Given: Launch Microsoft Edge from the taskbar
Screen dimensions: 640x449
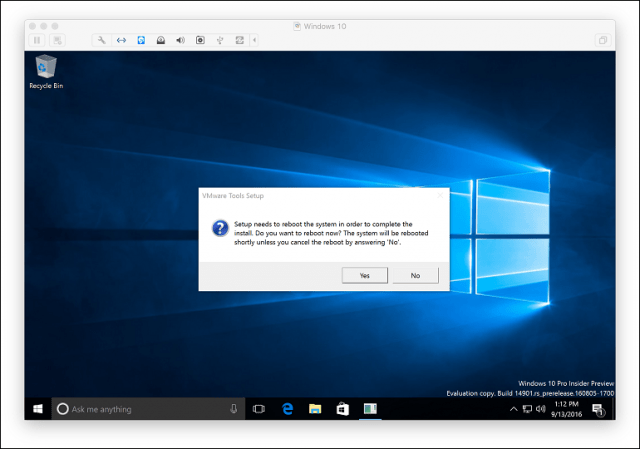Looking at the screenshot, I should point(287,409).
